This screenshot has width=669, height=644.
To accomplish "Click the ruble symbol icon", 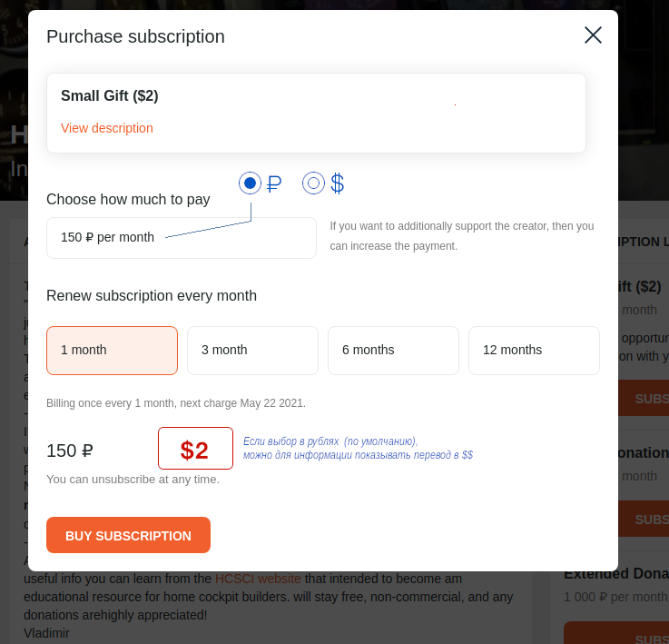I will point(274,184).
